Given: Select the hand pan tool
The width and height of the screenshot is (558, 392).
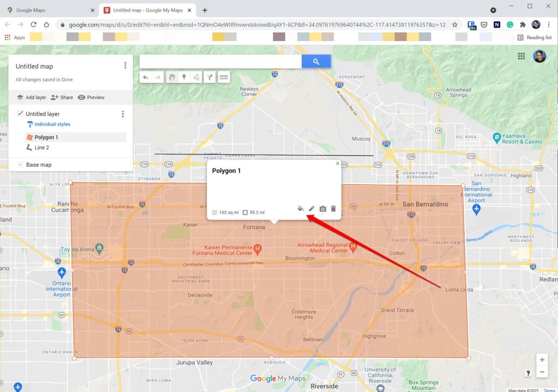Looking at the screenshot, I should coord(172,77).
